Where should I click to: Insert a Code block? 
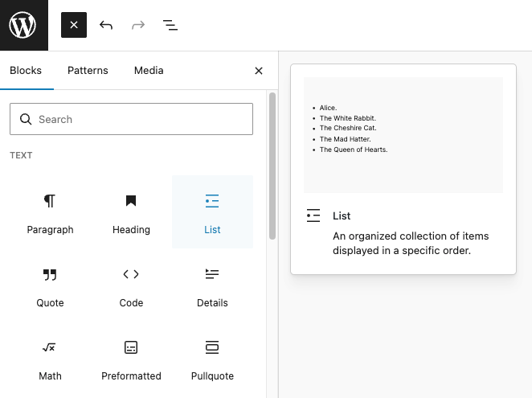coord(131,285)
